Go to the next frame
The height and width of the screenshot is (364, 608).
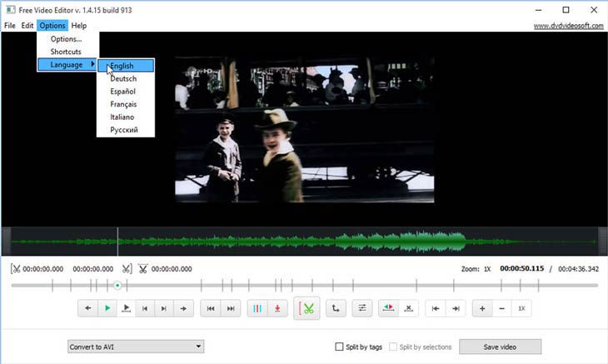click(164, 308)
